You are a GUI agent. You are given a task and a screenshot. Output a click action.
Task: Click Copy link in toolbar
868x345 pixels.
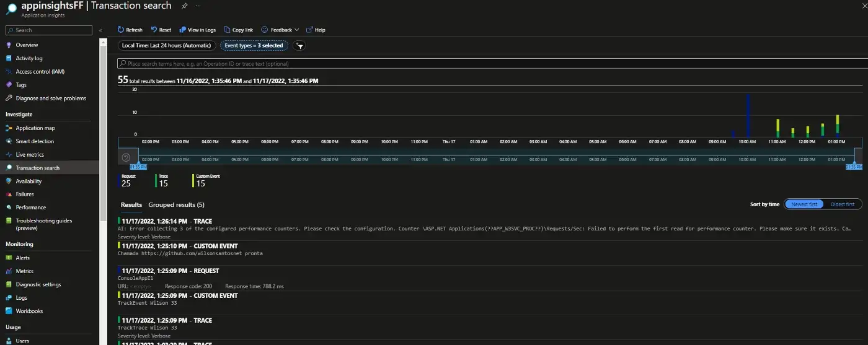239,30
